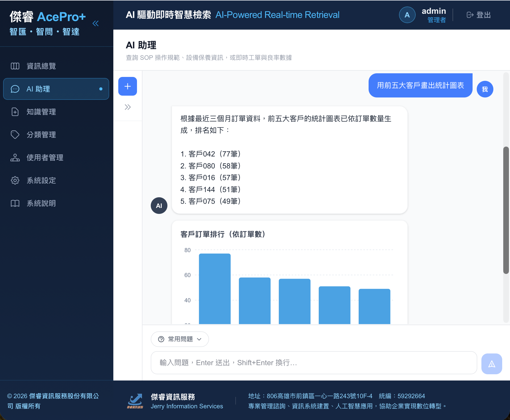Click list row 3. 客戶016（57筆）

click(211, 178)
